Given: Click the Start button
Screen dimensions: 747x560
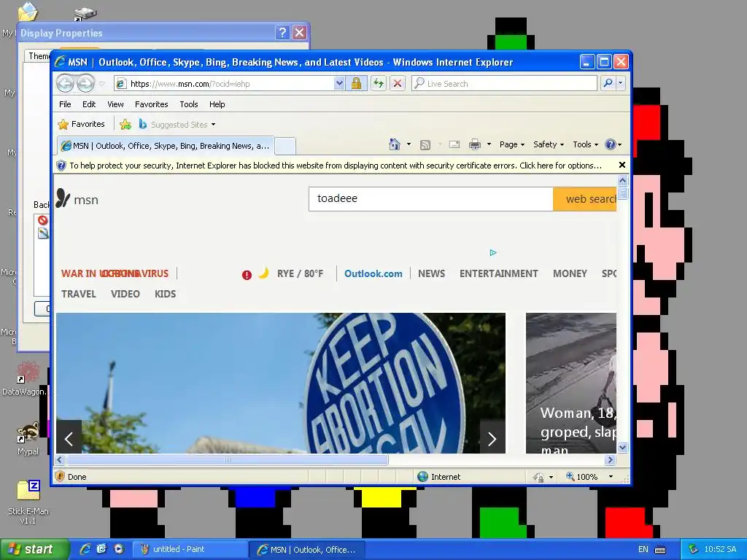Looking at the screenshot, I should (34, 550).
